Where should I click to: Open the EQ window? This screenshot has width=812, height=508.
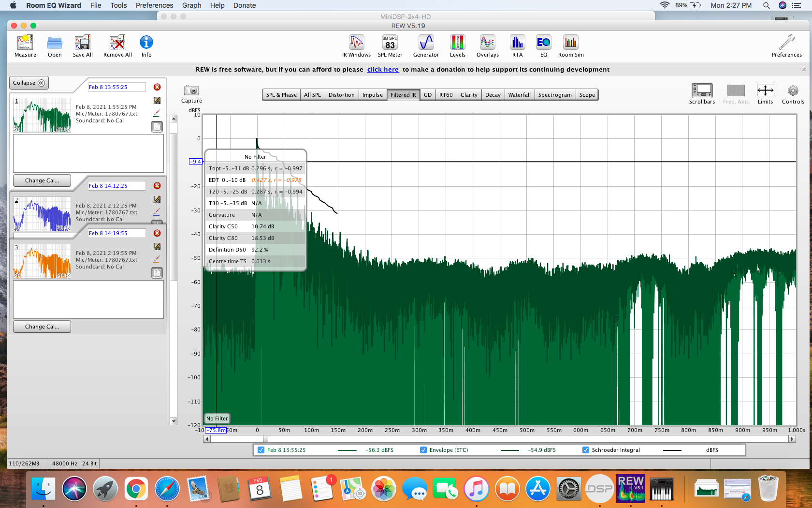[x=544, y=46]
